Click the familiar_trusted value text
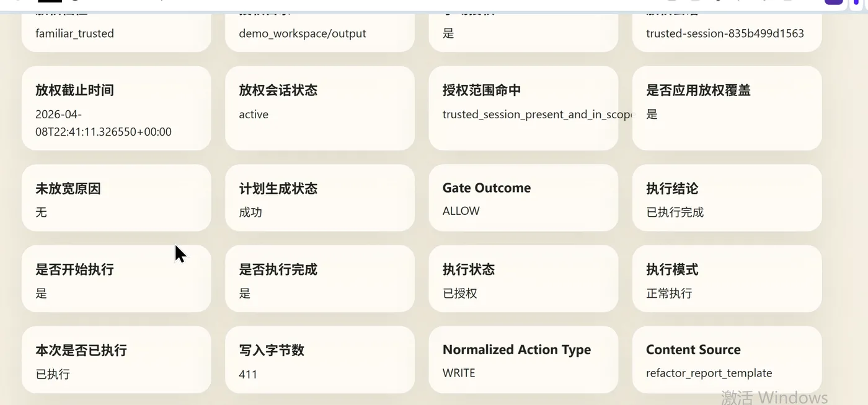This screenshot has height=405, width=868. (74, 33)
